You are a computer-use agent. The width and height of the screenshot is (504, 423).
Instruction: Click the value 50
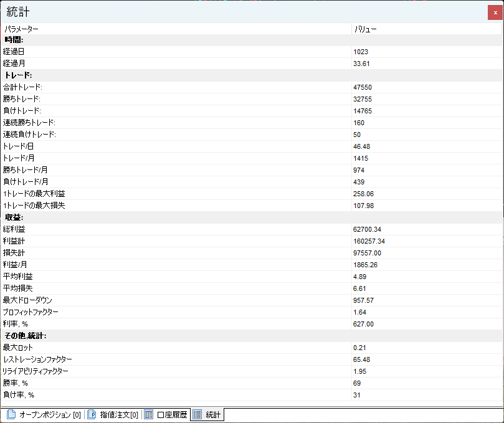357,135
